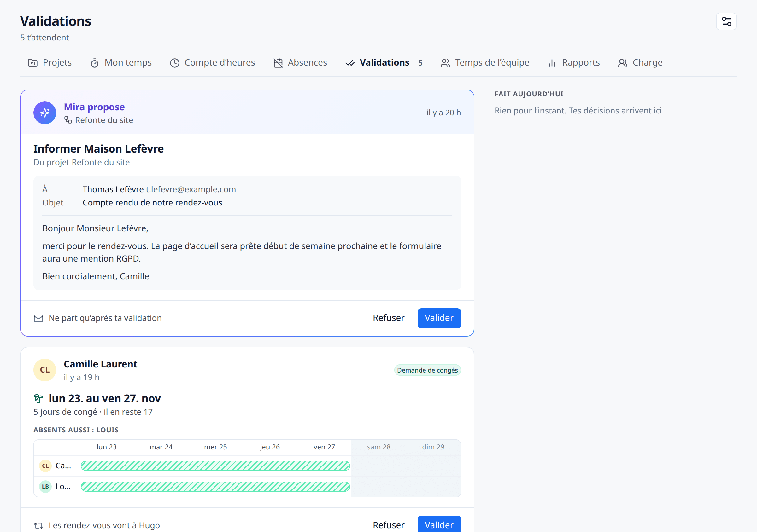Click the email t.lefevre@example.com
The image size is (757, 532).
(x=191, y=189)
